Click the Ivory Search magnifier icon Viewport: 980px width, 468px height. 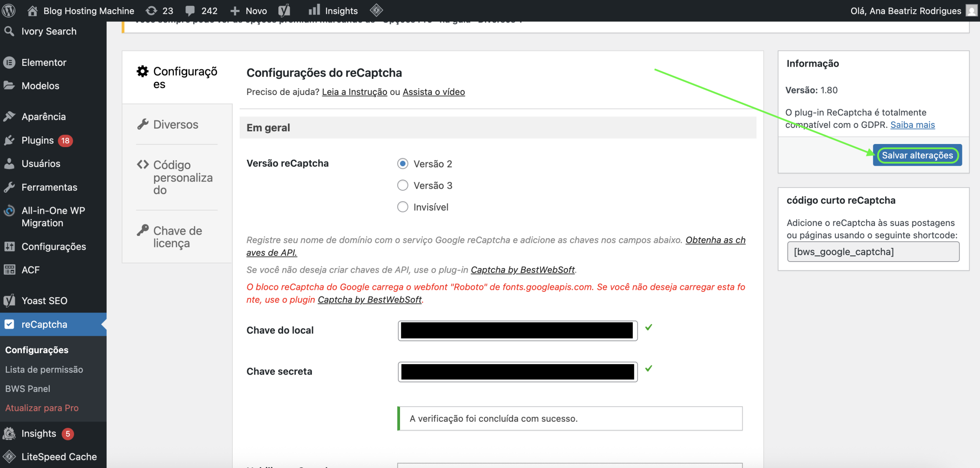point(9,31)
